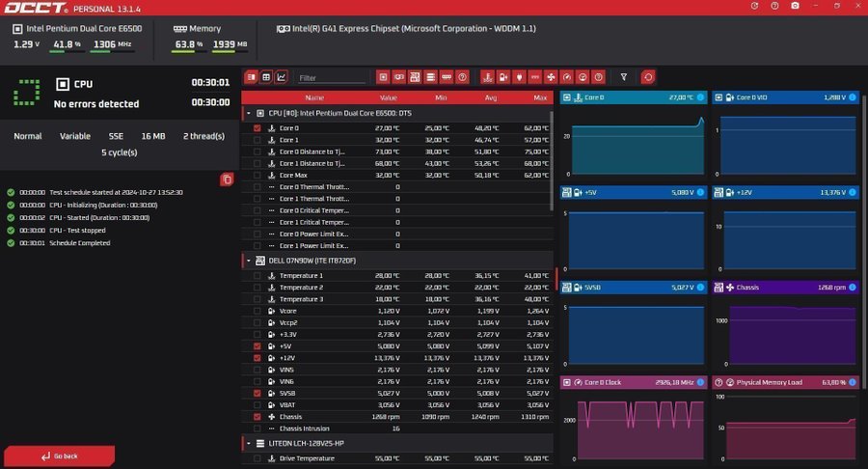
Task: Click the Go back button
Action: coord(59,455)
